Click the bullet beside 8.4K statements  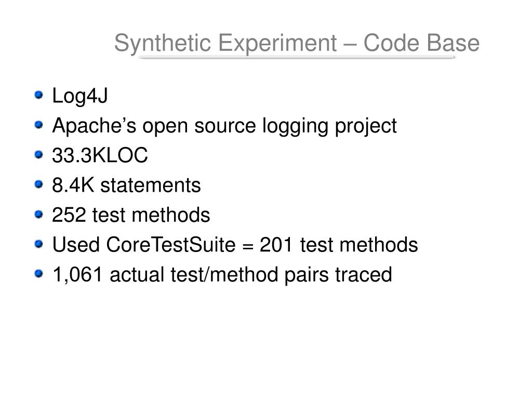pyautogui.click(x=39, y=184)
